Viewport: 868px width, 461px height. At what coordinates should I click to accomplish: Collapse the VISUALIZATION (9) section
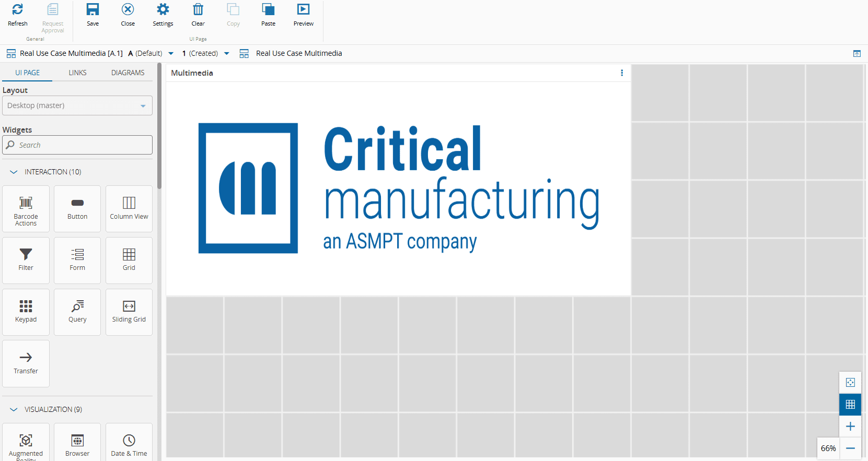coord(14,409)
